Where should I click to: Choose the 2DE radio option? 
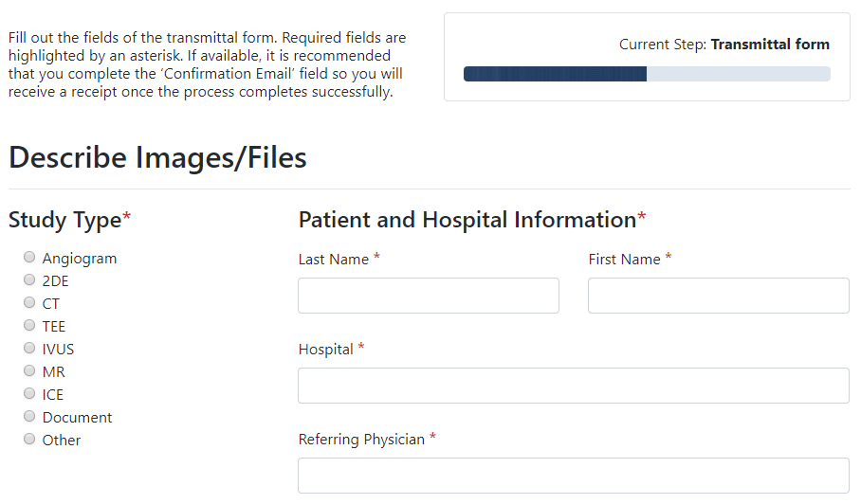tap(29, 280)
